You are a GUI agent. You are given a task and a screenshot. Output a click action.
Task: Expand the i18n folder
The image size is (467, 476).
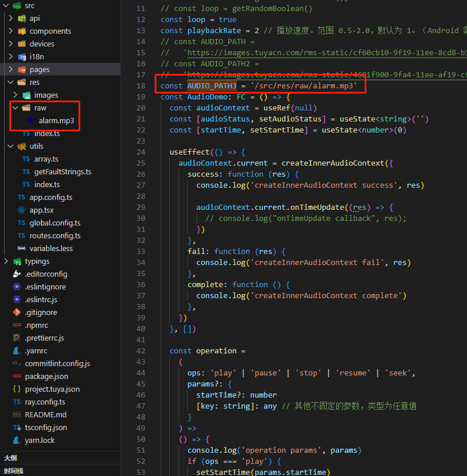[10, 56]
